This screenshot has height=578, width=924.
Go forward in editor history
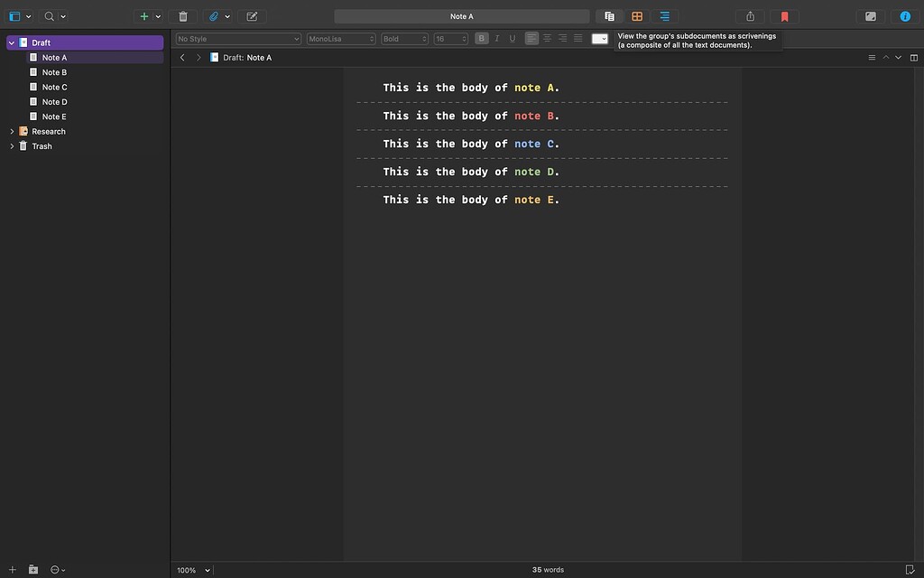(199, 57)
